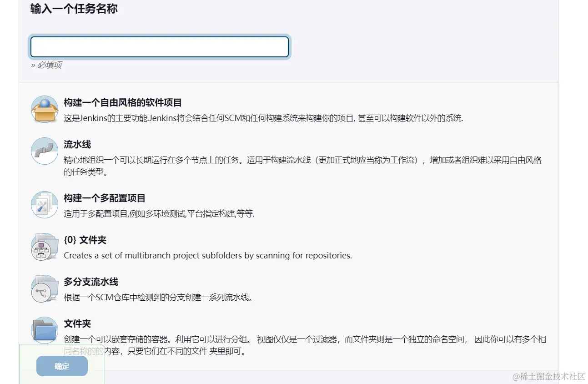Select the 构建一个多配置项目 option
Viewport: 588px width, 384px height.
103,198
